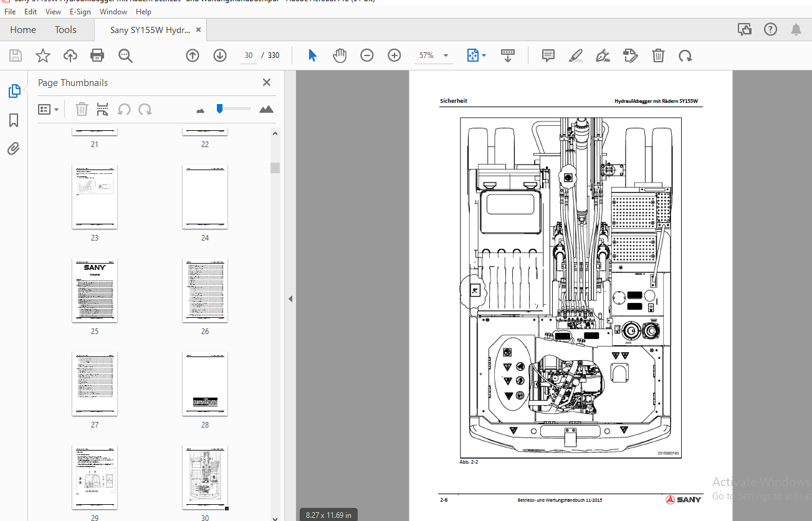Rotate thumbnails counterclockwise
812x521 pixels.
pyautogui.click(x=124, y=109)
